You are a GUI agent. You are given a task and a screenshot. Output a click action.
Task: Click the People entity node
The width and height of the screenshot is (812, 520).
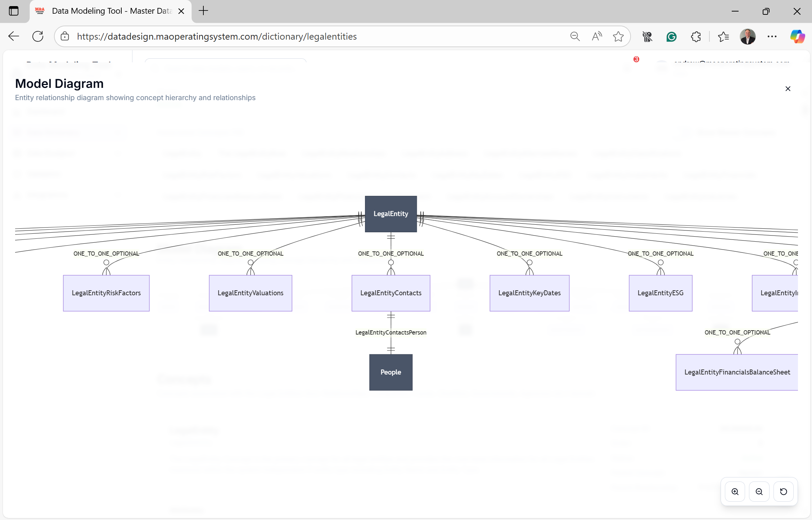pos(391,372)
